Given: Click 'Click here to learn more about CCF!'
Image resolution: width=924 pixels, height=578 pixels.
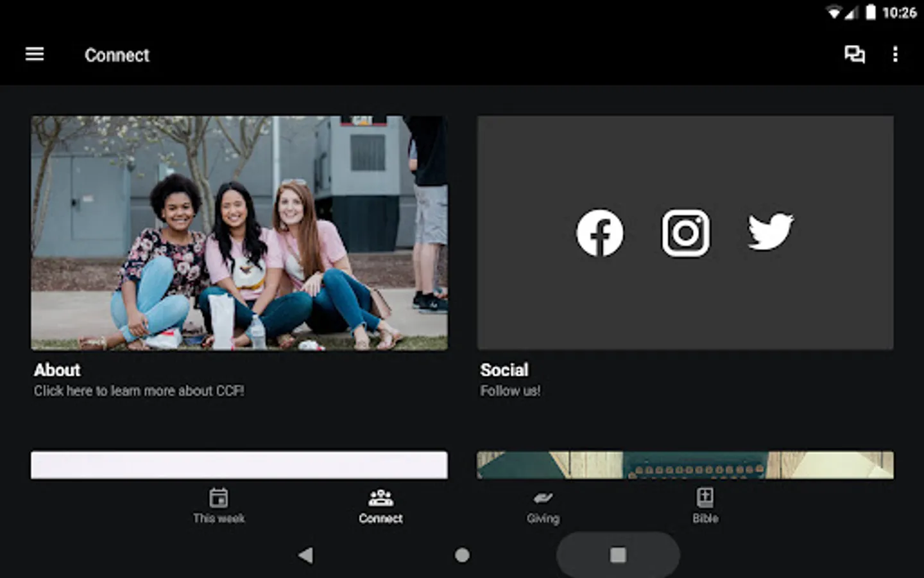Looking at the screenshot, I should tap(139, 390).
